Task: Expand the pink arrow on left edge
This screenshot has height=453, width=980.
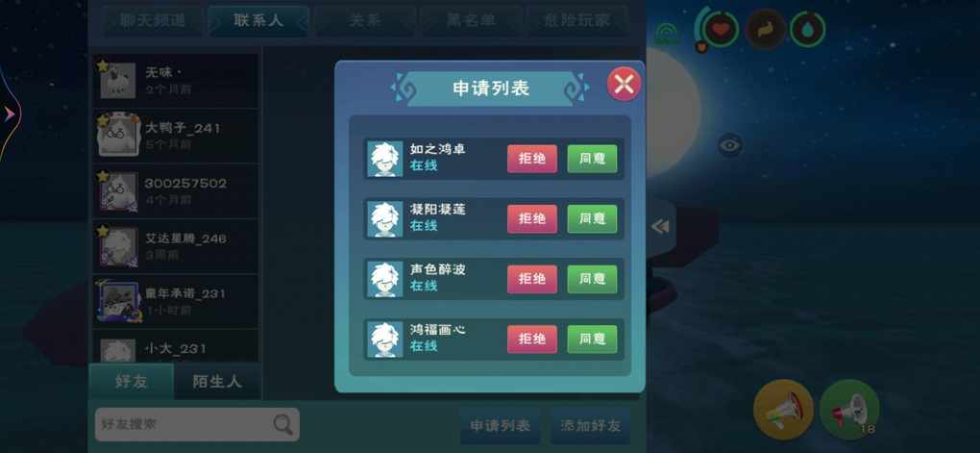Action: pyautogui.click(x=9, y=113)
